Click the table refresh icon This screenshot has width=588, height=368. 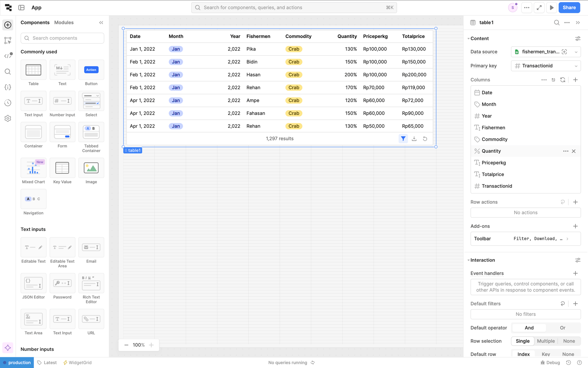[x=425, y=139]
